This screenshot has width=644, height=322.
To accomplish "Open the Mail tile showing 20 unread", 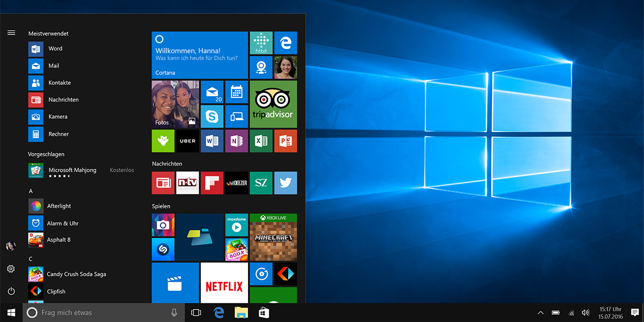I will click(212, 92).
